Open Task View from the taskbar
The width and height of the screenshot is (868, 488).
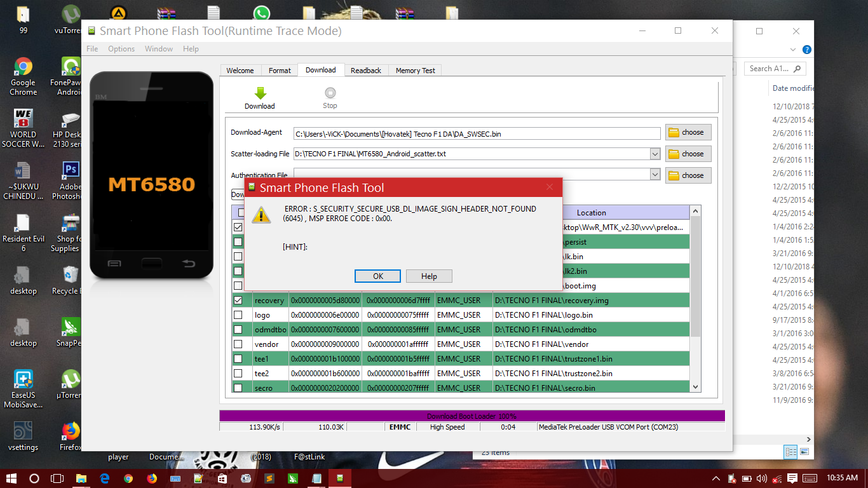[x=57, y=478]
